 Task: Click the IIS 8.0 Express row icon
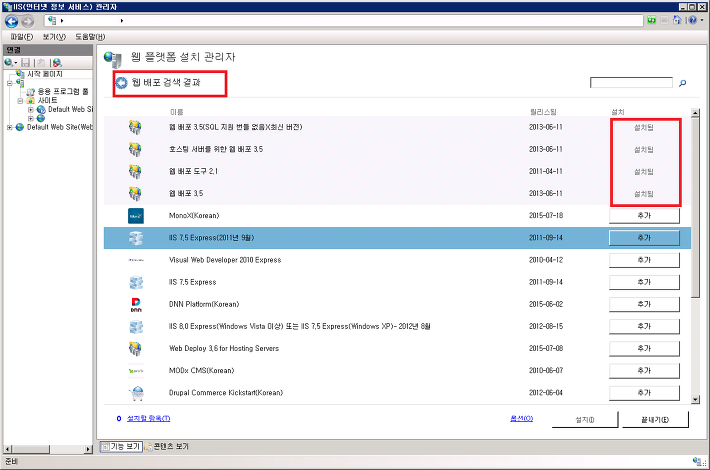click(136, 326)
